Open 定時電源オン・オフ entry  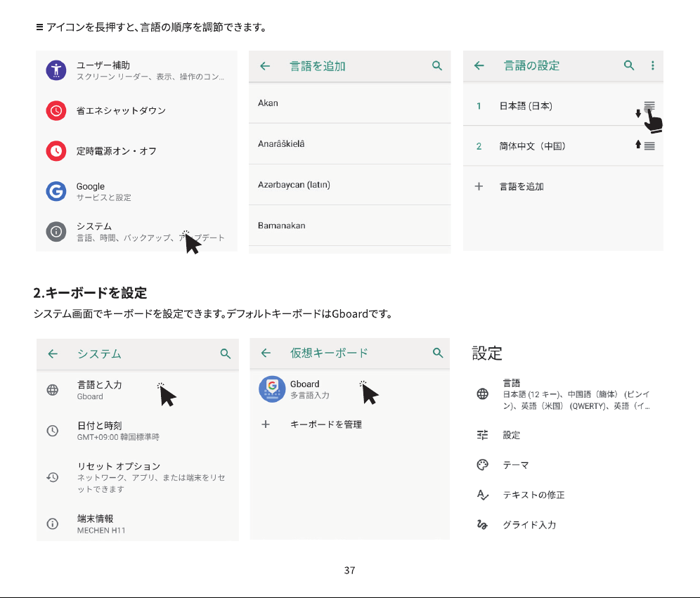click(x=136, y=151)
